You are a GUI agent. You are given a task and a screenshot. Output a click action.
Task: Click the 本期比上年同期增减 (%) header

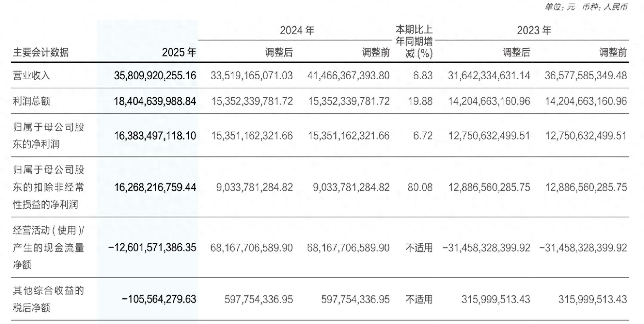[414, 41]
